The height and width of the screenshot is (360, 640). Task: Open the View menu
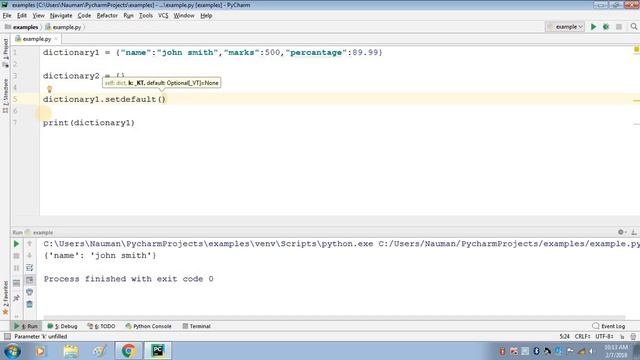[x=38, y=16]
